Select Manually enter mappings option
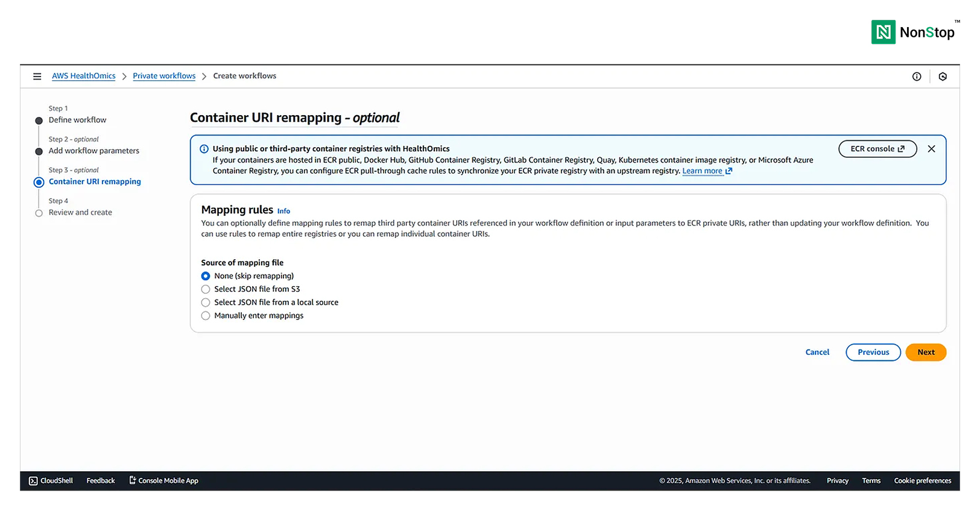The height and width of the screenshot is (511, 980). pyautogui.click(x=206, y=316)
